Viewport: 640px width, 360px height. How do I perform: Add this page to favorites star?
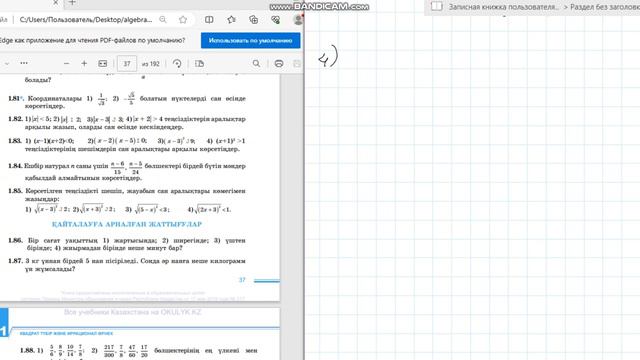pos(183,20)
